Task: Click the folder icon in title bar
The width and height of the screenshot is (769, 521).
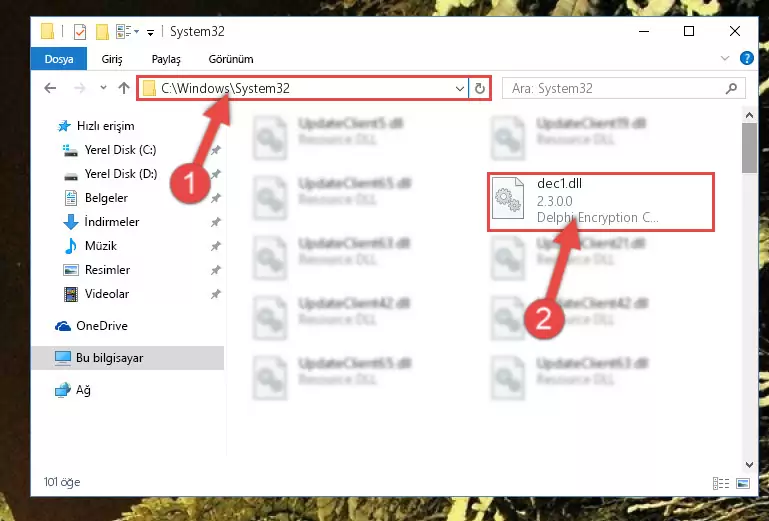Action: [48, 32]
